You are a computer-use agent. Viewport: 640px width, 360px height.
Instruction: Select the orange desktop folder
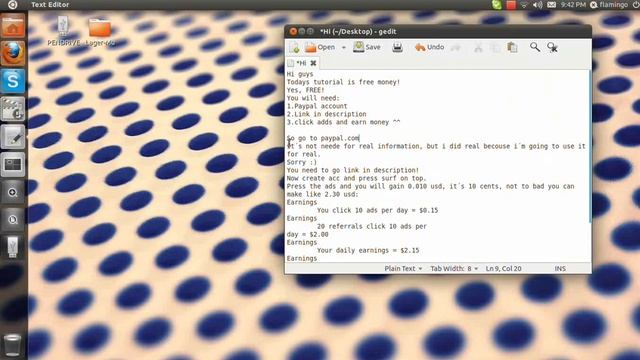click(100, 31)
